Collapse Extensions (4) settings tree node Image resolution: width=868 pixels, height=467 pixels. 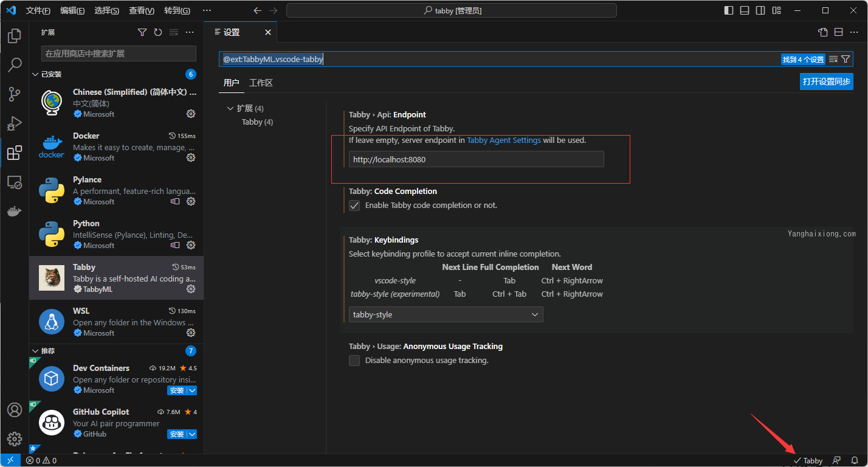[x=230, y=108]
